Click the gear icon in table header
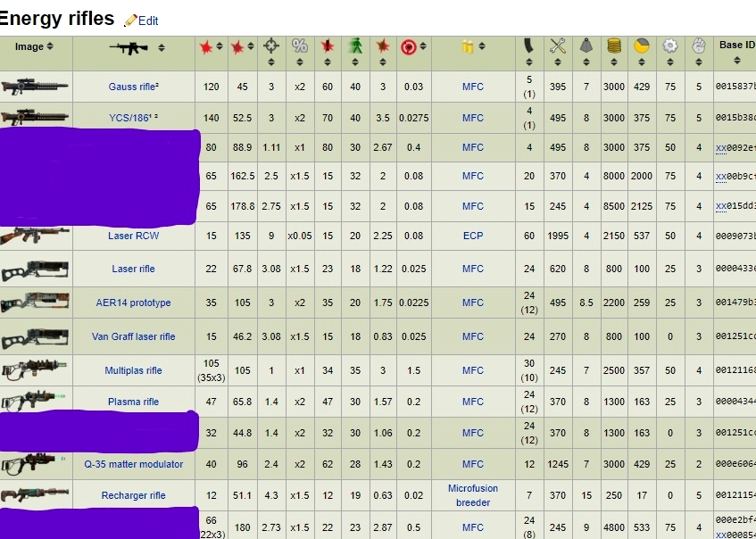 [670, 46]
